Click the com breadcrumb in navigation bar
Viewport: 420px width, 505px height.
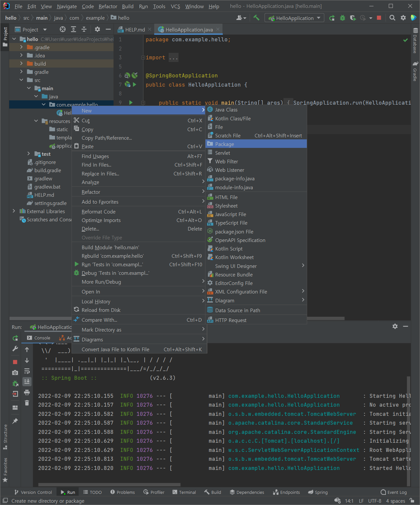(x=74, y=18)
